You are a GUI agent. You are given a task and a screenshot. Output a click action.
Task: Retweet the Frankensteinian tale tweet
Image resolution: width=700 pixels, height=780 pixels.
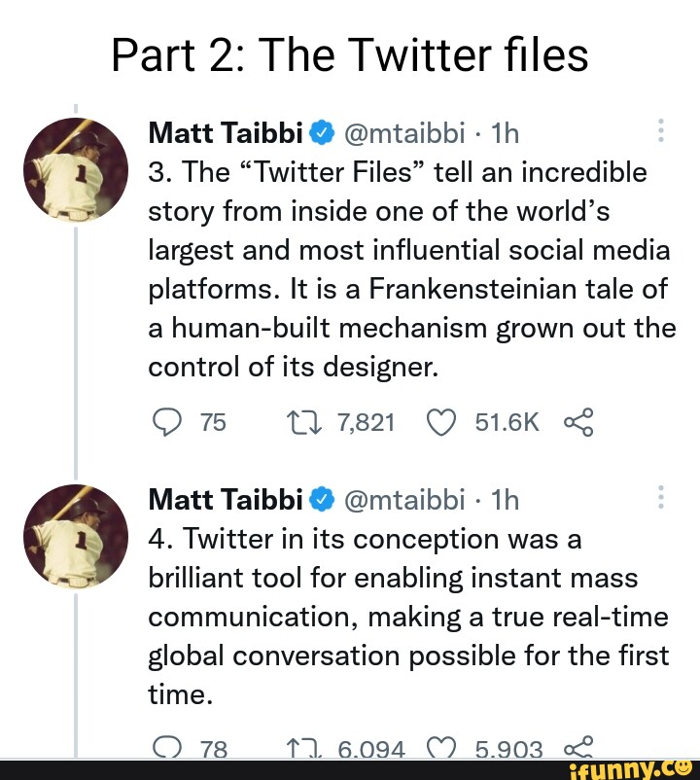click(303, 422)
